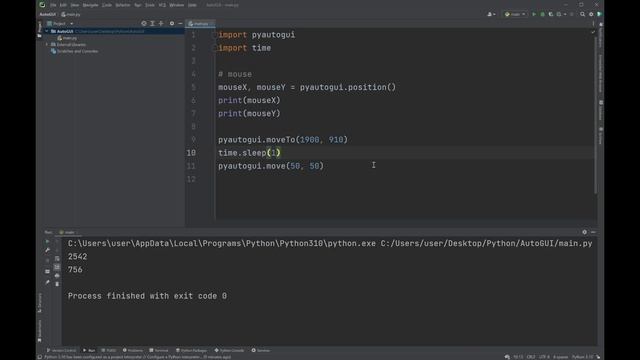640x360 pixels.
Task: Hide the Project panel with minus icon
Action: [x=180, y=24]
